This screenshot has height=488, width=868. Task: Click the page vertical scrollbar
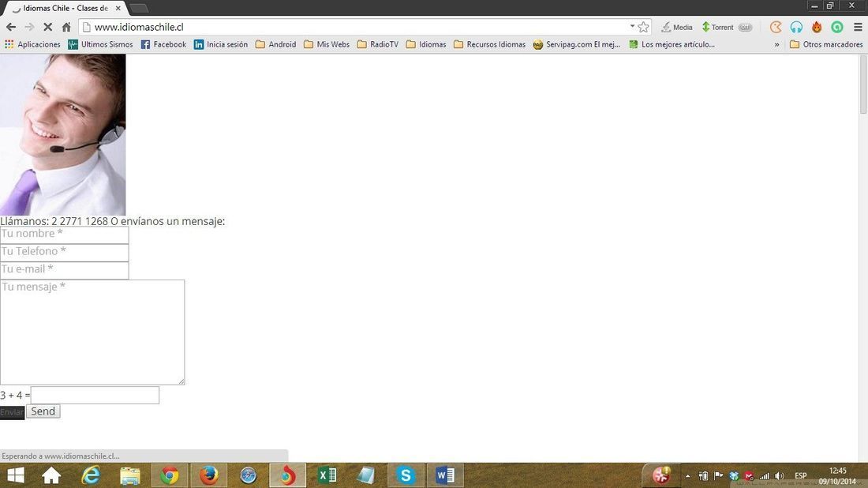coord(863,84)
